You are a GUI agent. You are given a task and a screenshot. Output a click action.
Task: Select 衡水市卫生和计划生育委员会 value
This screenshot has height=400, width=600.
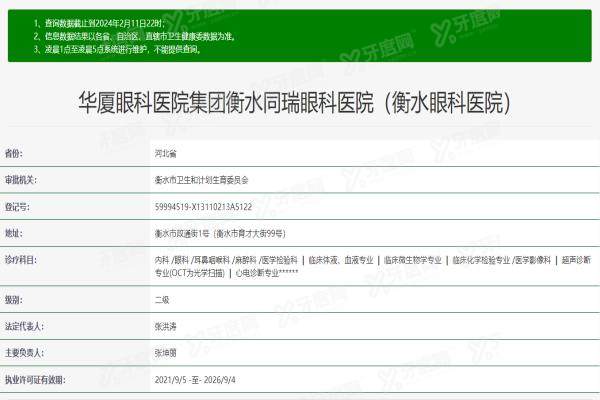(202, 180)
